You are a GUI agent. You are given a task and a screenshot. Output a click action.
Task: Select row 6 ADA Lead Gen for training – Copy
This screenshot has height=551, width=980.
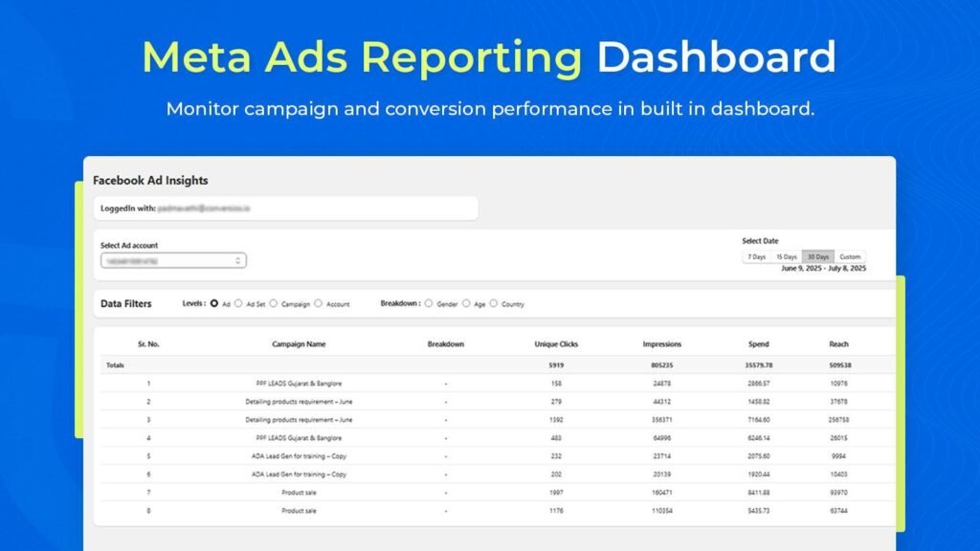tap(497, 474)
